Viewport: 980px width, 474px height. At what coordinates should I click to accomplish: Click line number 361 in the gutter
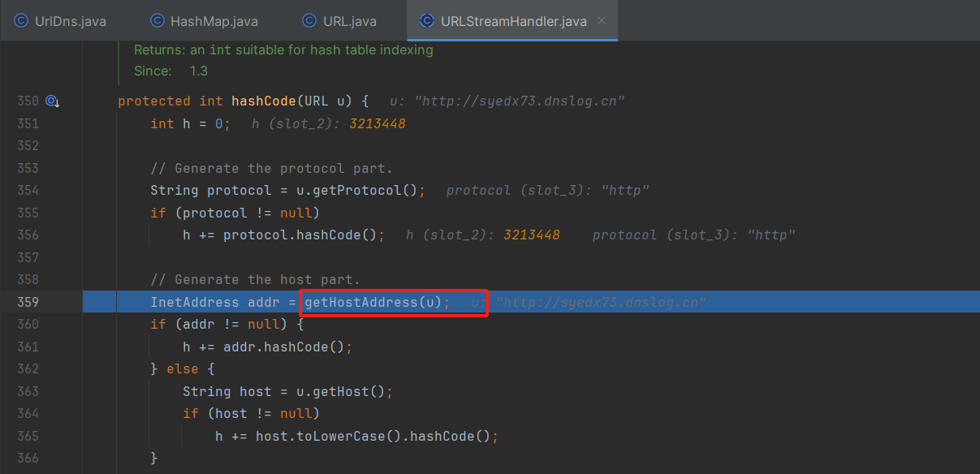[x=28, y=347]
